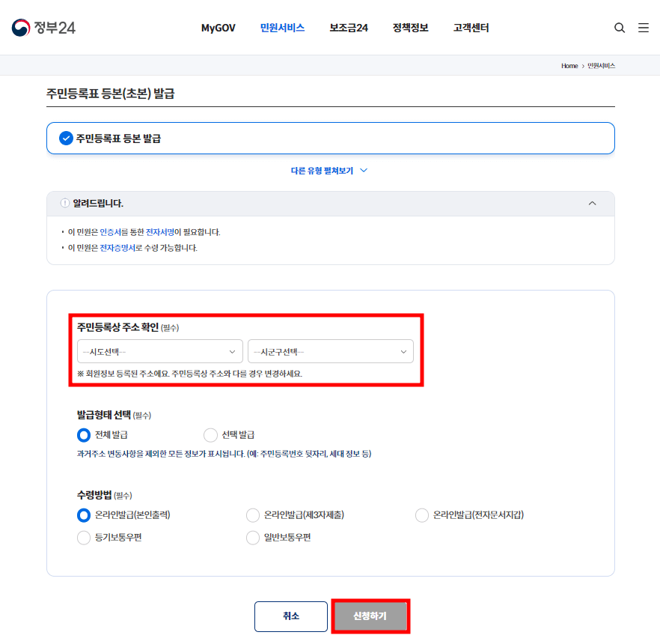Select the 선택 발급 radio button

click(x=209, y=435)
